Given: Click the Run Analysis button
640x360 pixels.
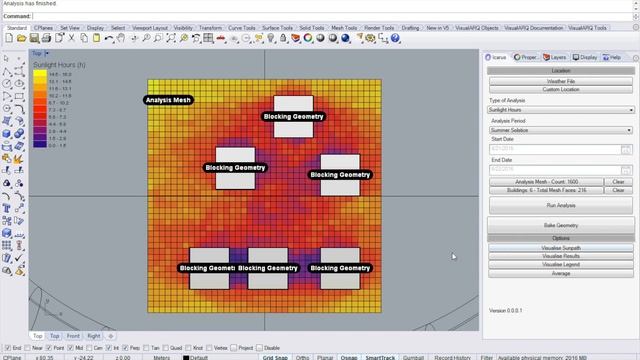Looking at the screenshot, I should pos(561,205).
